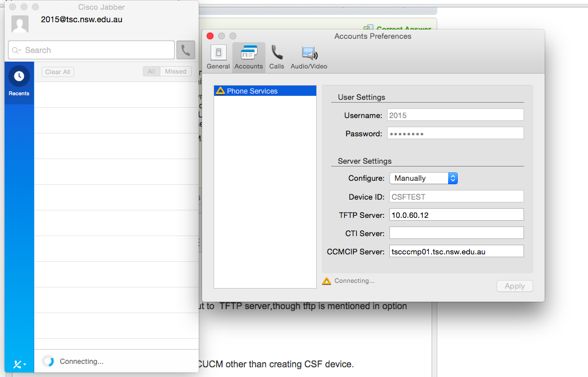Click the empty CTI Server field
The image size is (588, 377).
456,233
